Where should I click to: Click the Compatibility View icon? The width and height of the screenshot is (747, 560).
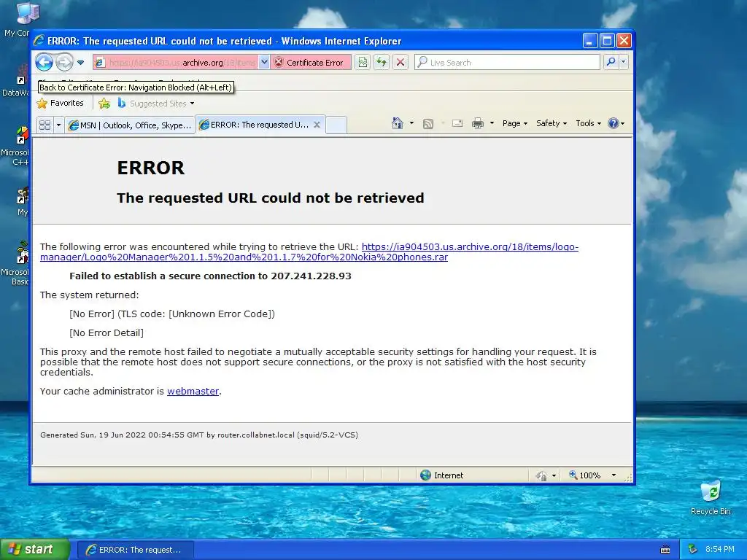coord(363,63)
